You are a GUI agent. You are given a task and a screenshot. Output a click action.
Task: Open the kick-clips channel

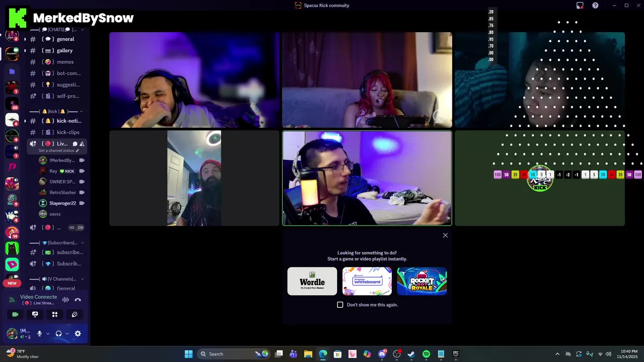[57, 132]
